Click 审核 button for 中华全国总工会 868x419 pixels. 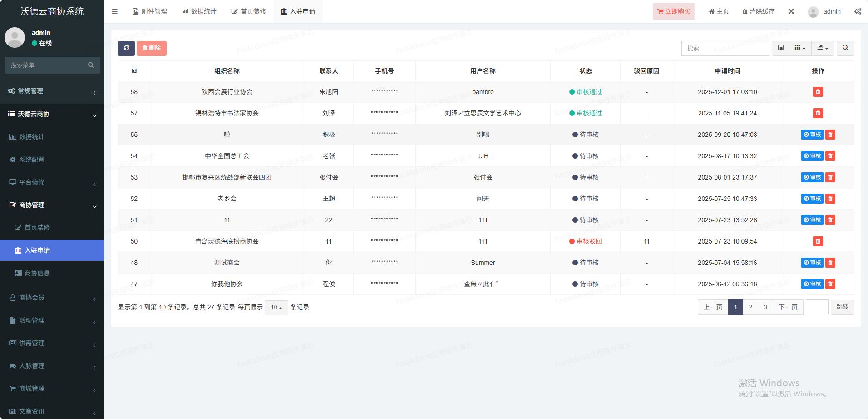click(x=812, y=156)
